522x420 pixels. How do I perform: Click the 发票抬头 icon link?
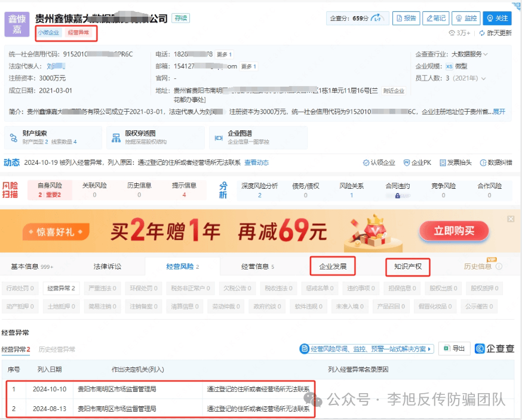[456, 163]
